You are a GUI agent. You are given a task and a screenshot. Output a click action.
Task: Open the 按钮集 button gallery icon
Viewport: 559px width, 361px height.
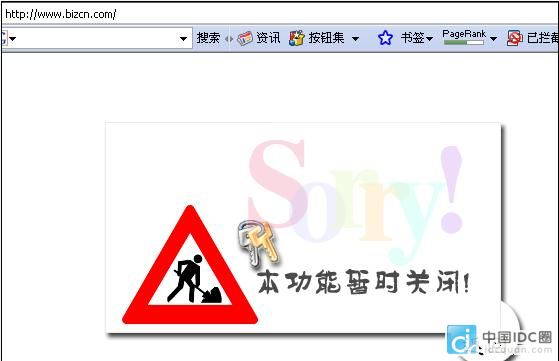pyautogui.click(x=297, y=38)
